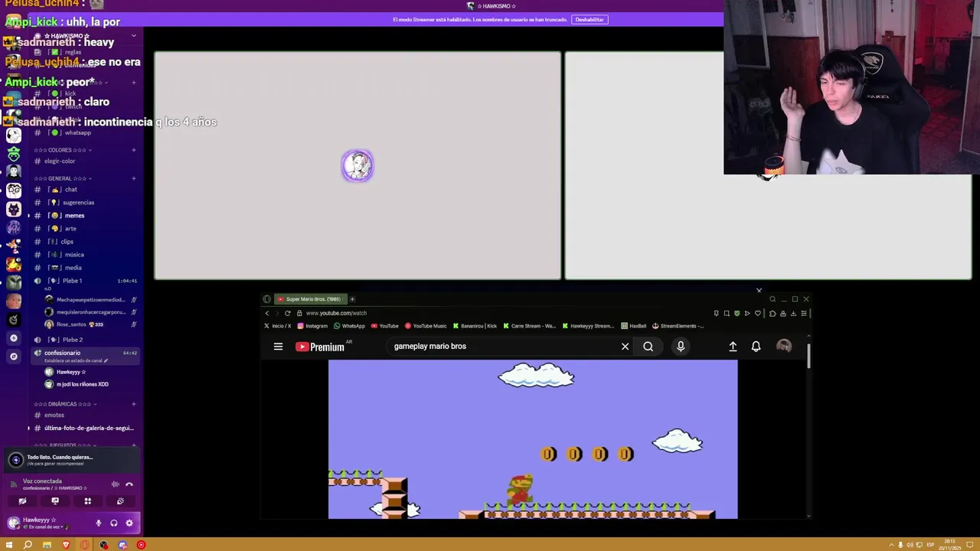This screenshot has height=551, width=980.
Task: Open YouTube account avatar menu
Action: pyautogui.click(x=784, y=347)
